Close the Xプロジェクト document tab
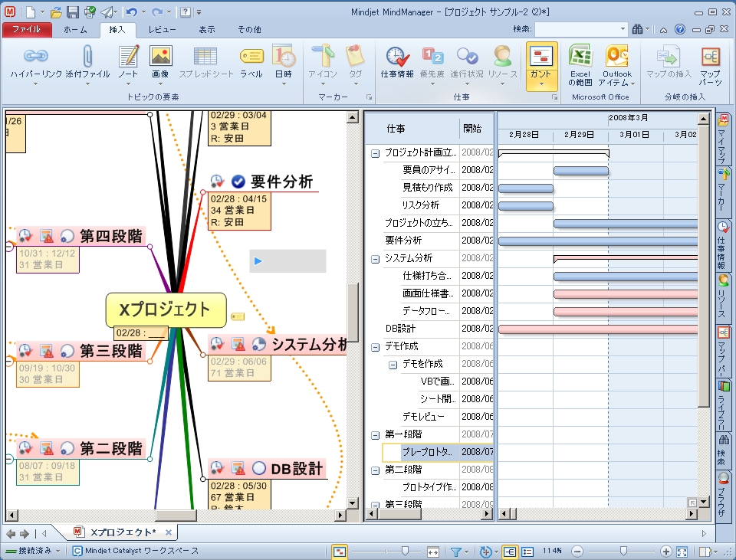The width and height of the screenshot is (736, 560). 169,532
